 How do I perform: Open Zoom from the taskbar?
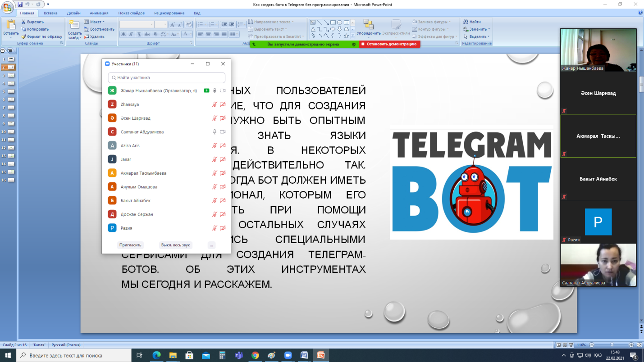[287, 355]
